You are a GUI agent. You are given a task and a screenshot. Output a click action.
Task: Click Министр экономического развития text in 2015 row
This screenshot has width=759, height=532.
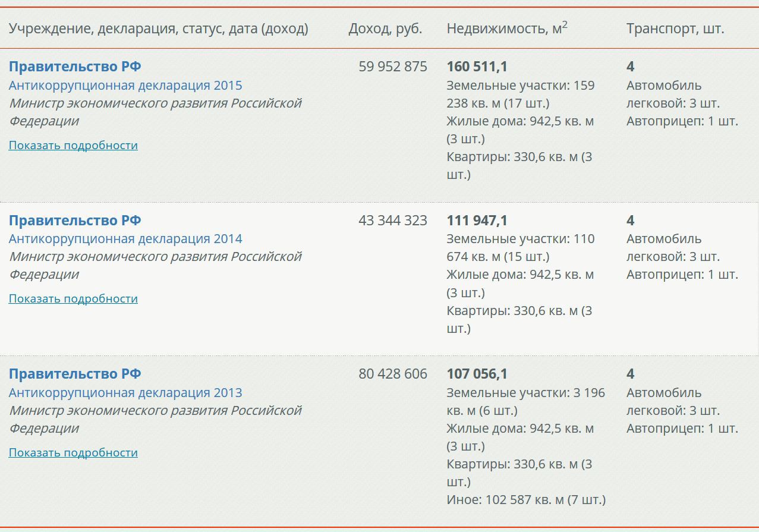(155, 112)
